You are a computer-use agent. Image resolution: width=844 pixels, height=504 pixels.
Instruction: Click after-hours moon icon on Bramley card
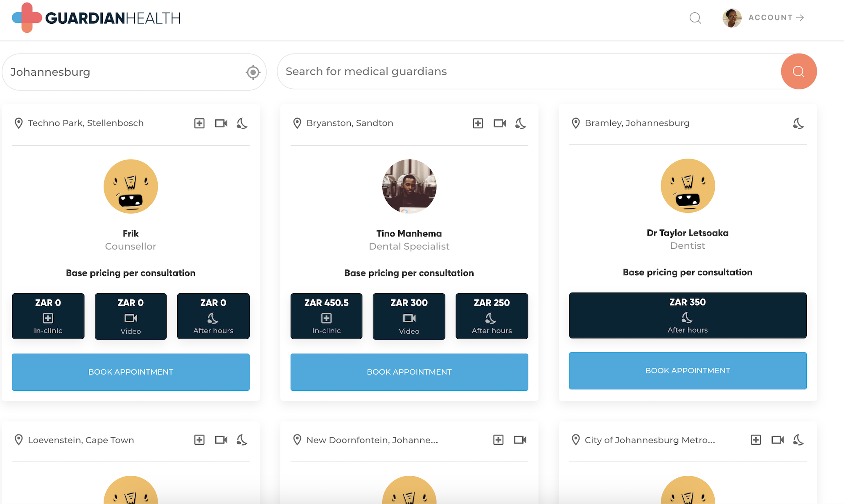(798, 123)
